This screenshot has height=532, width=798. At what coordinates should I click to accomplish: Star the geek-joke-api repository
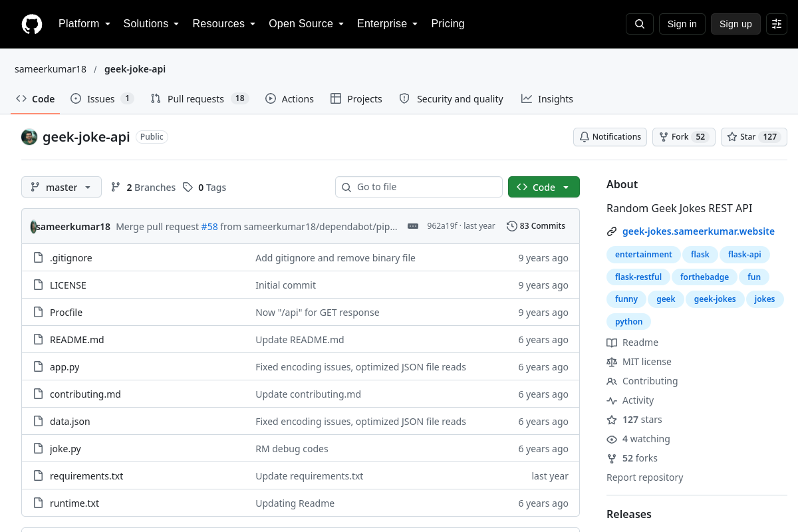(754, 137)
